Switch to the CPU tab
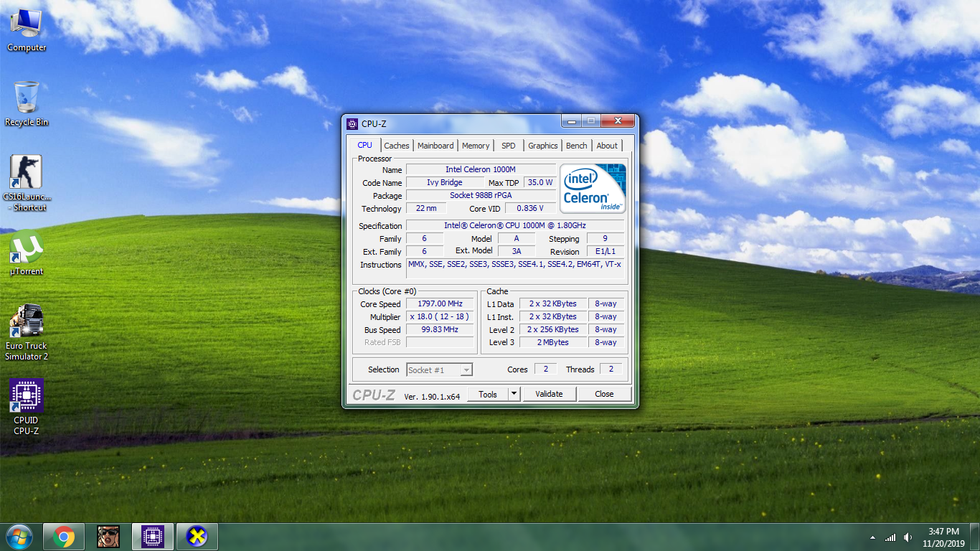Screen dimensions: 980x551 (364, 145)
